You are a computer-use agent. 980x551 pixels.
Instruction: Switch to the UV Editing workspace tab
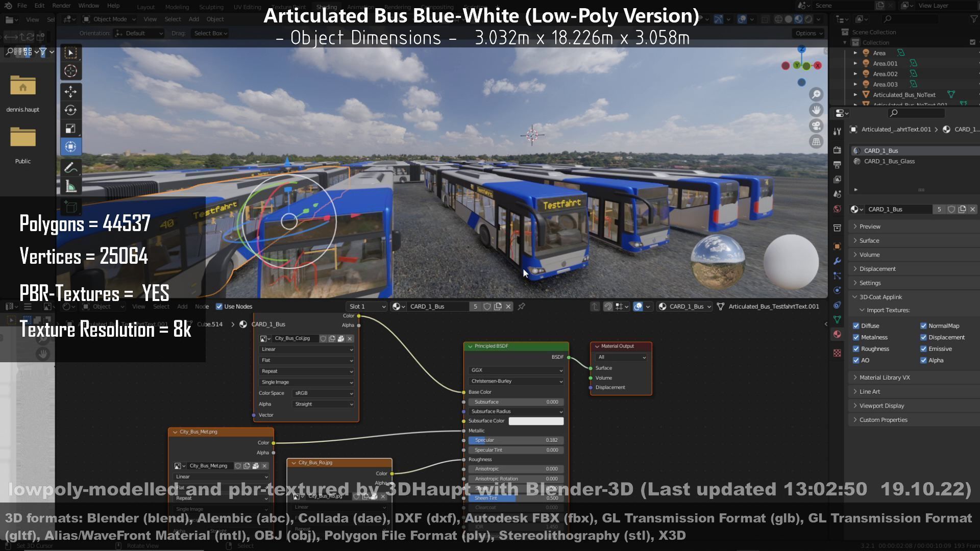point(247,7)
